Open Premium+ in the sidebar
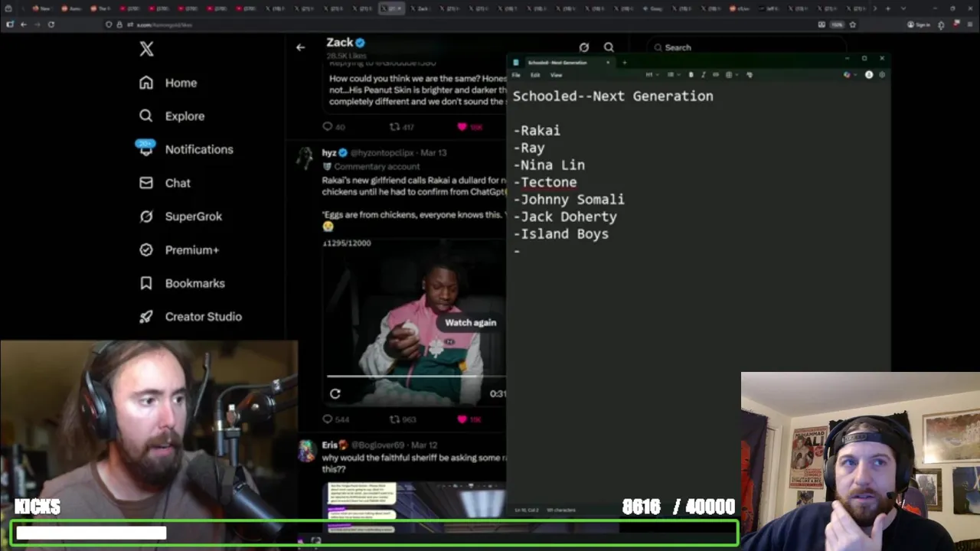980x551 pixels. point(179,250)
